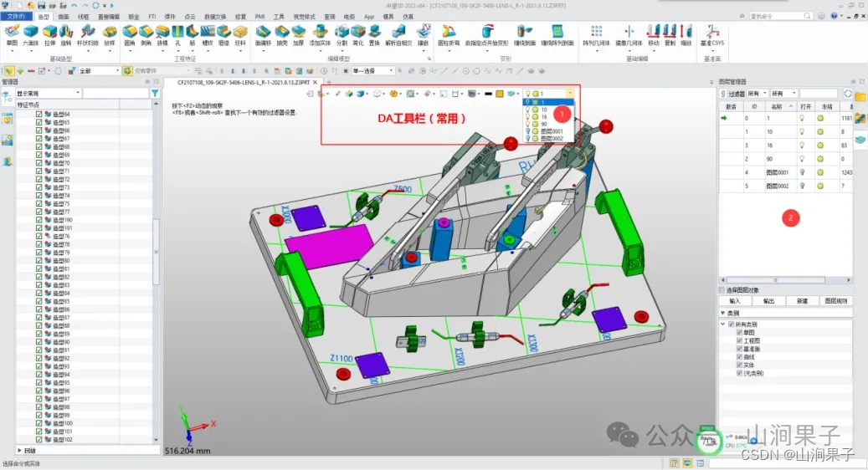868x470 pixels.
Task: Uncheck the 草图 category checkbox
Action: click(739, 333)
